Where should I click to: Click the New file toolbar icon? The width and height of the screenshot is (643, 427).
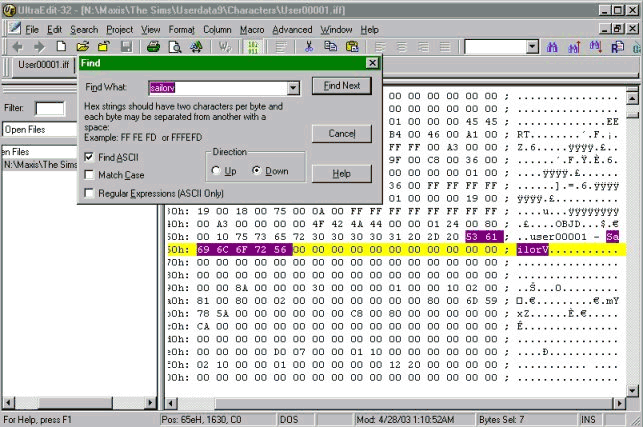(62, 47)
